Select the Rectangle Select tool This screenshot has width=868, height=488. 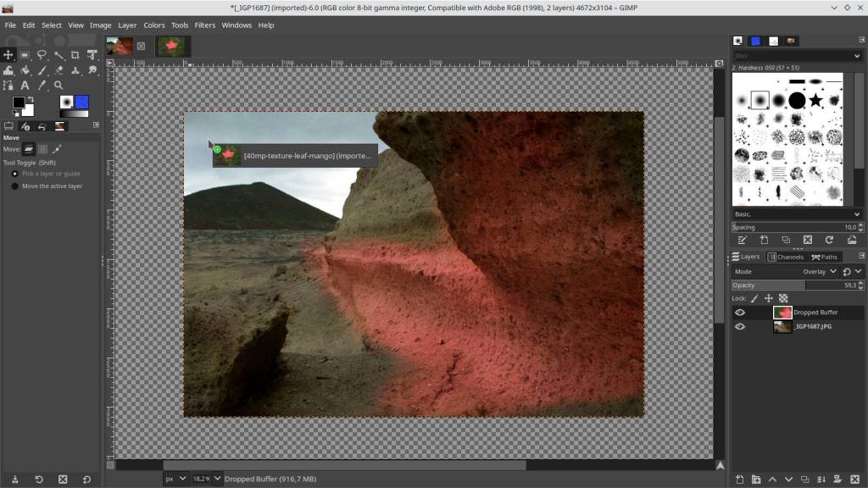(25, 55)
